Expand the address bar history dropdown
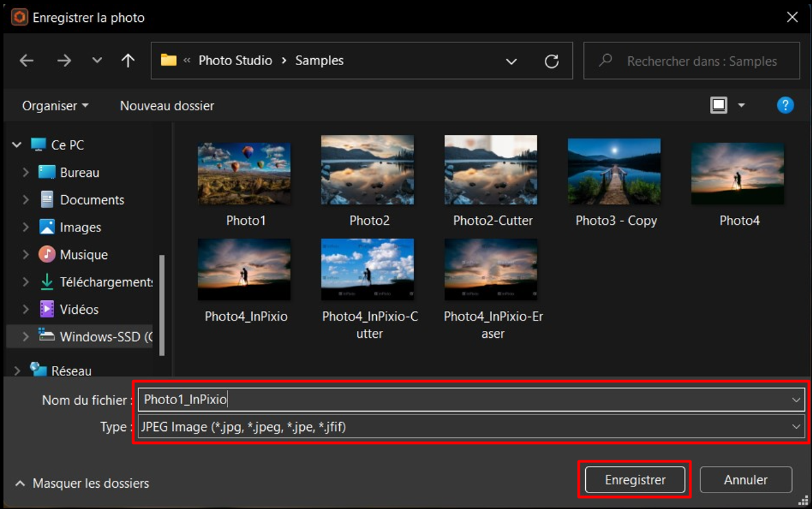812x509 pixels. 511,61
